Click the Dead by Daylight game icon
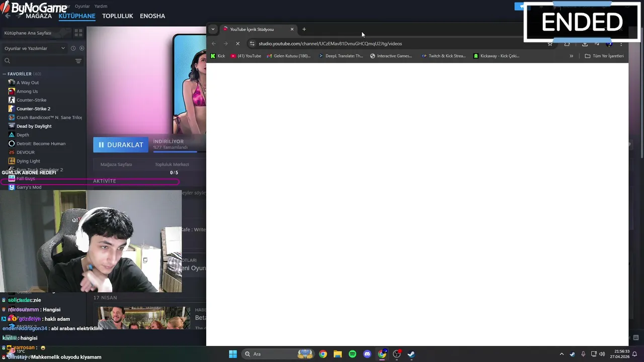The image size is (644, 362). [x=12, y=126]
